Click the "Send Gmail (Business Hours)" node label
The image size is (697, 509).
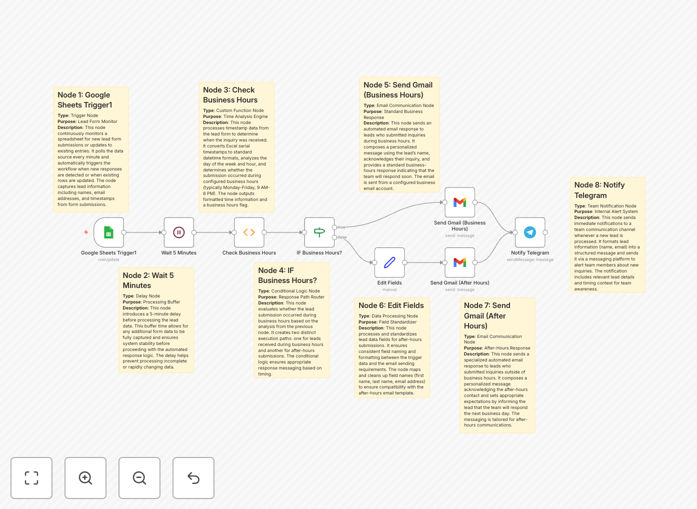coord(460,225)
